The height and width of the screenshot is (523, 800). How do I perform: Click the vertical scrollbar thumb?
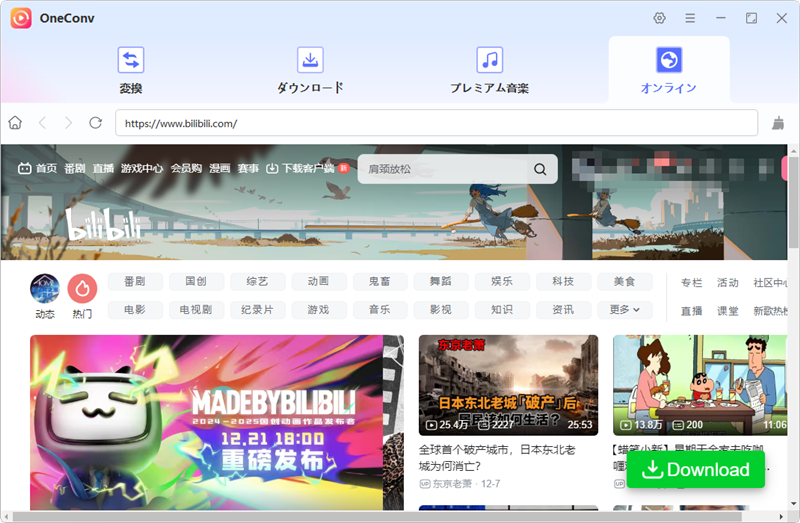793,202
